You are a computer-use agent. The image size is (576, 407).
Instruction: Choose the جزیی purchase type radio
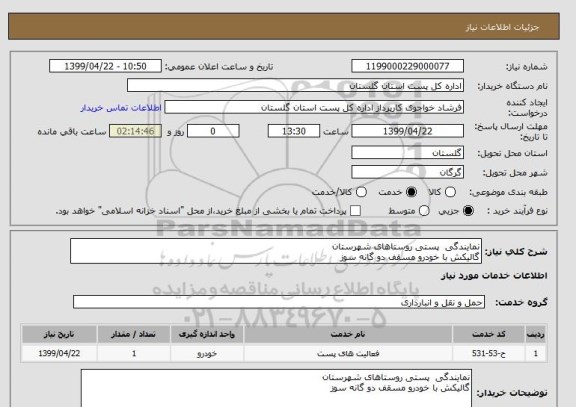[468, 211]
